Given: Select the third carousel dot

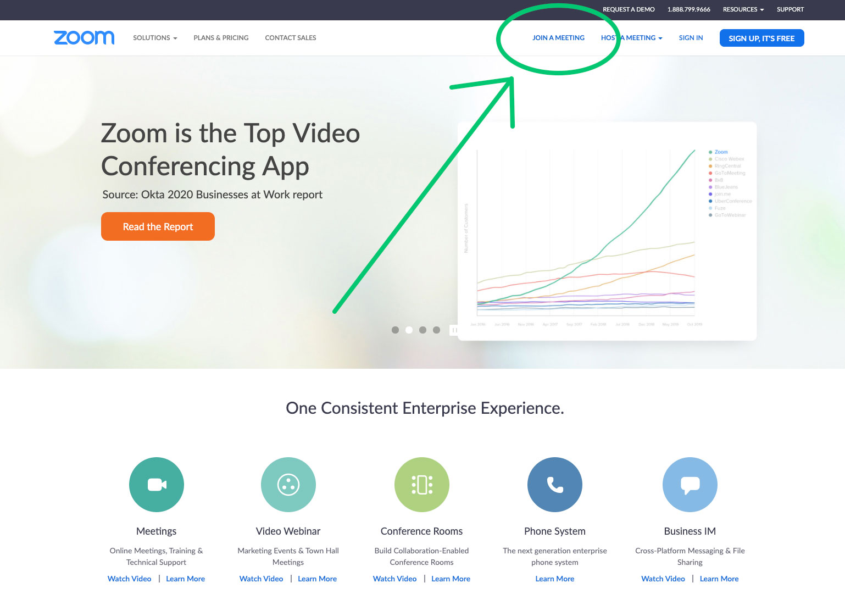Looking at the screenshot, I should pos(423,330).
